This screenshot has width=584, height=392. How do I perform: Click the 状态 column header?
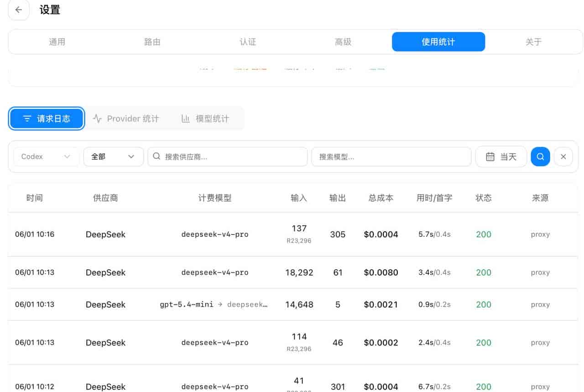click(x=484, y=198)
